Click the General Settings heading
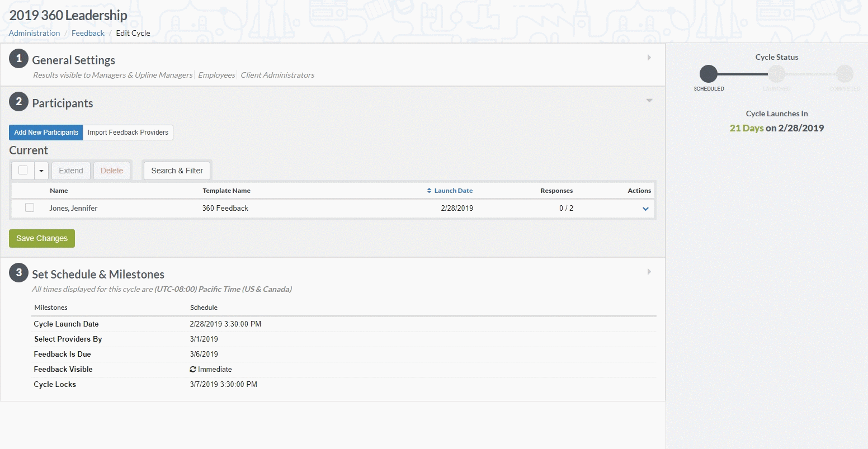Screen dimensions: 868x449 (x=74, y=60)
